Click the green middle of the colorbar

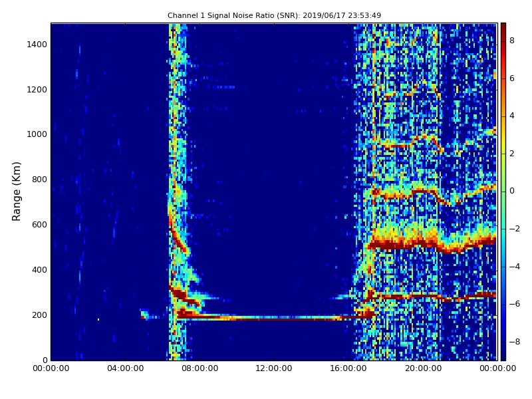(x=503, y=192)
